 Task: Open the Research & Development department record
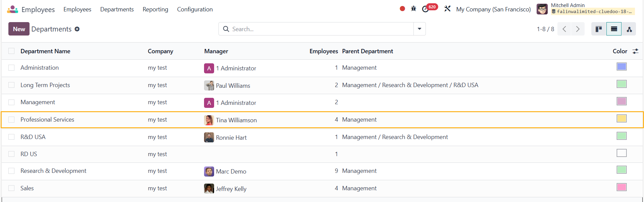53,171
